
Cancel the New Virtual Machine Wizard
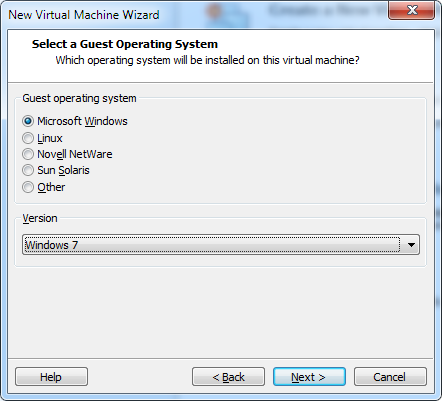390,377
